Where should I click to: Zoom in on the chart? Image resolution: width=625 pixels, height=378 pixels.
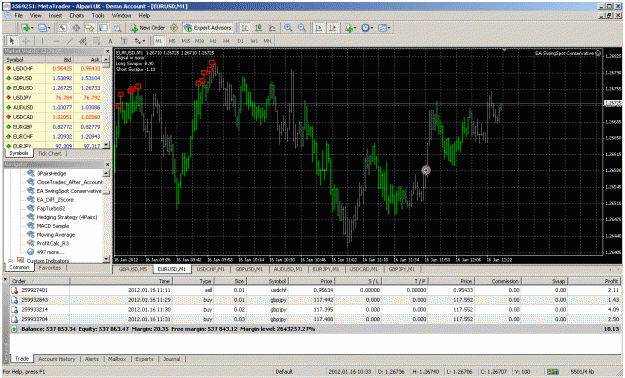coord(288,28)
